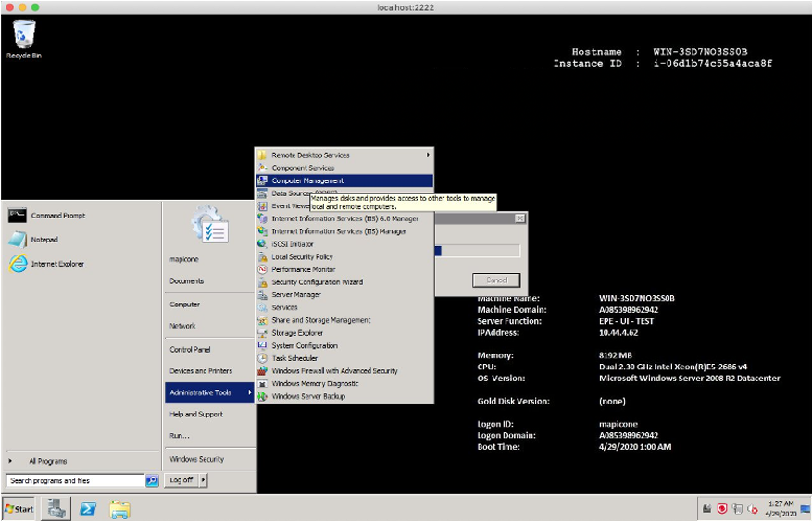Click into the Search programs and files box

pos(74,480)
